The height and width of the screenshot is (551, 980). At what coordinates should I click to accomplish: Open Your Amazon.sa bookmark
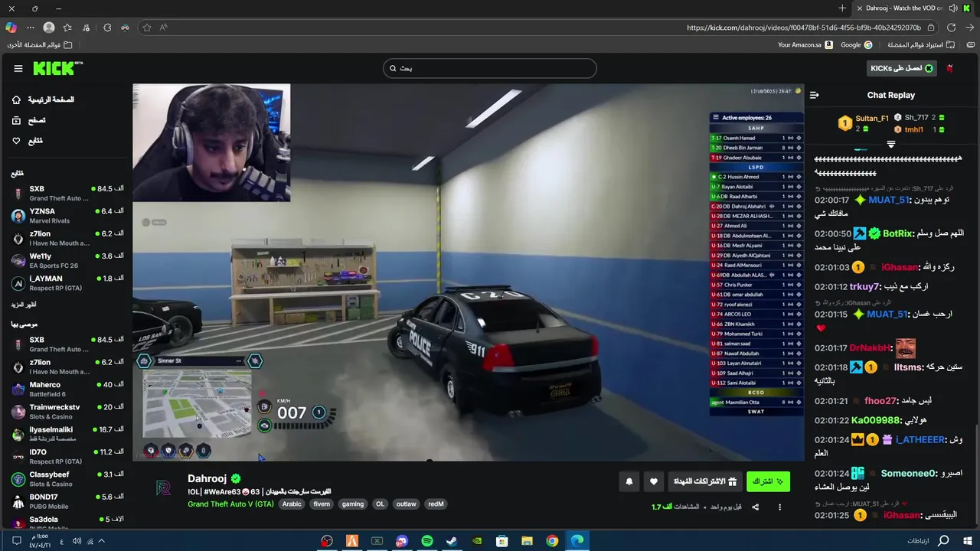[805, 45]
